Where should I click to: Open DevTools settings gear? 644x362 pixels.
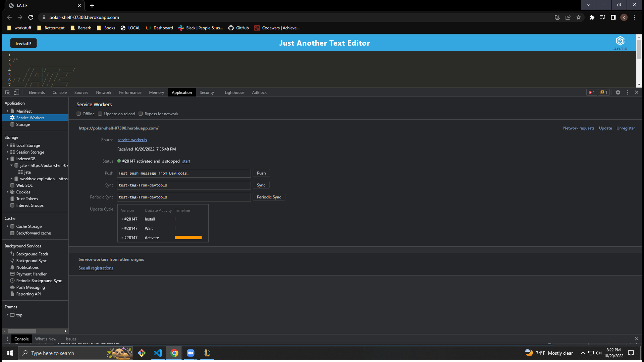pyautogui.click(x=618, y=93)
